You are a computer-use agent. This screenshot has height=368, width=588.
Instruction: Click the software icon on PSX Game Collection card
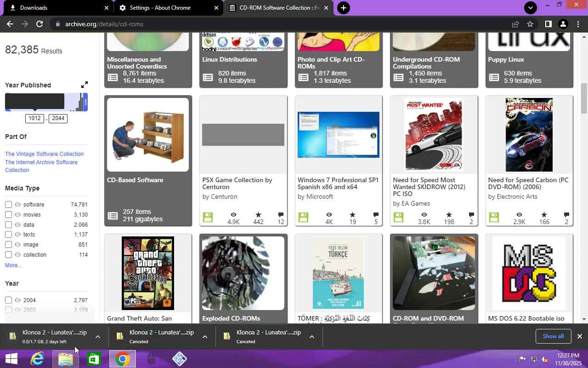tap(208, 217)
